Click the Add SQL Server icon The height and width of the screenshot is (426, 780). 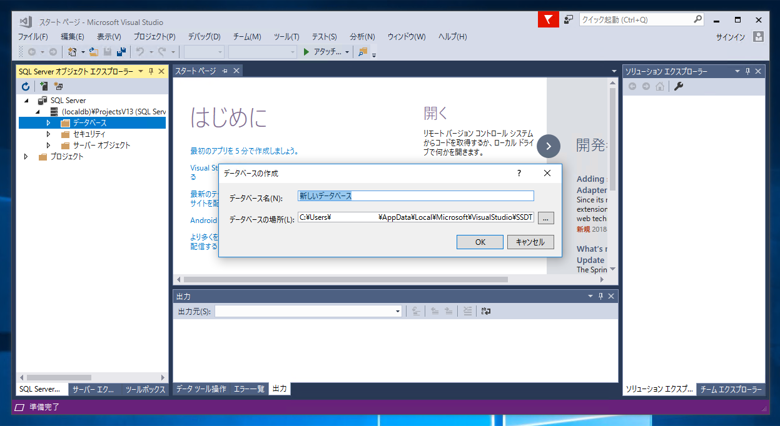click(44, 87)
